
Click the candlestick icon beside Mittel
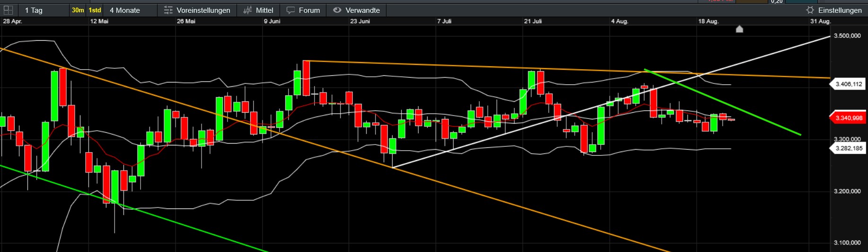click(x=247, y=10)
